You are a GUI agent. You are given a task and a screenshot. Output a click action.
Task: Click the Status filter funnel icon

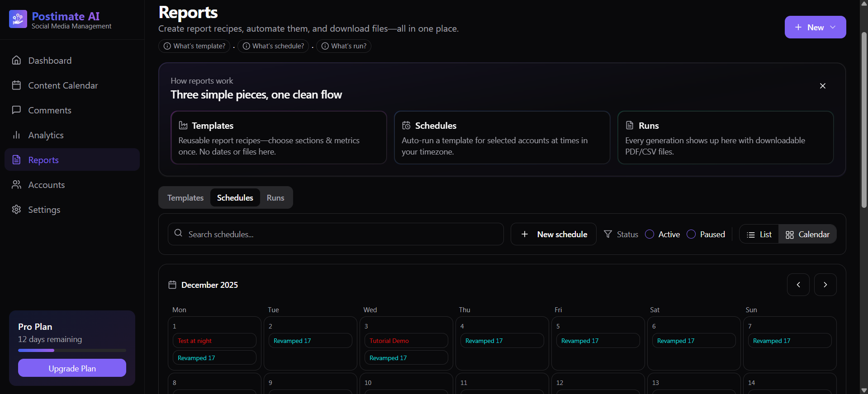coord(608,234)
